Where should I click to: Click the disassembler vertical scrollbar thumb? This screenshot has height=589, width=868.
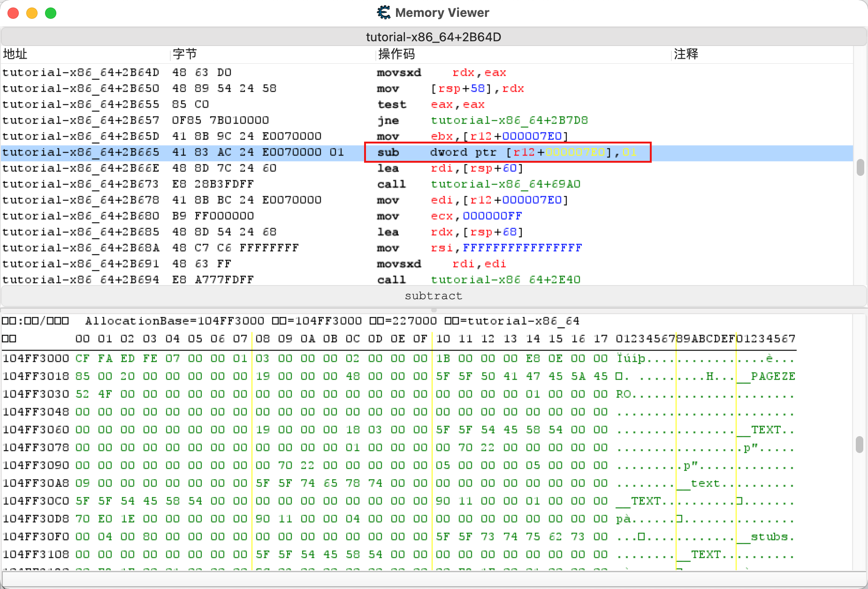click(x=860, y=167)
